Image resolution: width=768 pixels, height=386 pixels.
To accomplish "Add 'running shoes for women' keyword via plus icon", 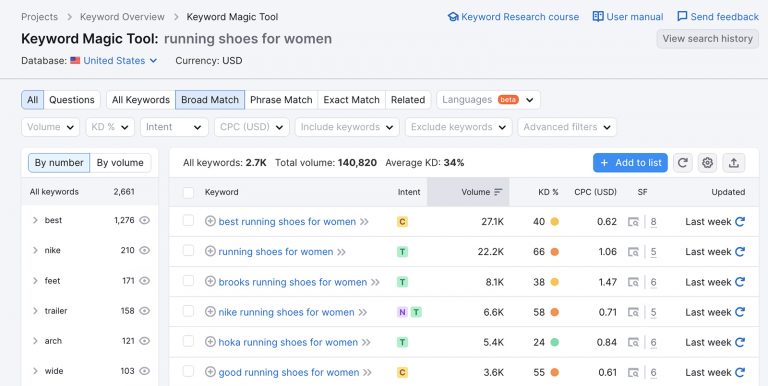I will pos(210,252).
